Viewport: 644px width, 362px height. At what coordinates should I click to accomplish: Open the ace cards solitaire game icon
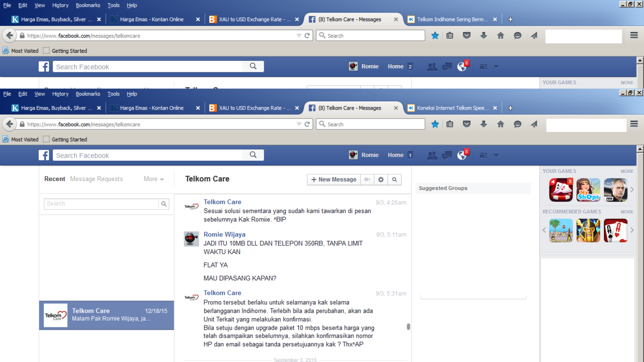pyautogui.click(x=616, y=230)
